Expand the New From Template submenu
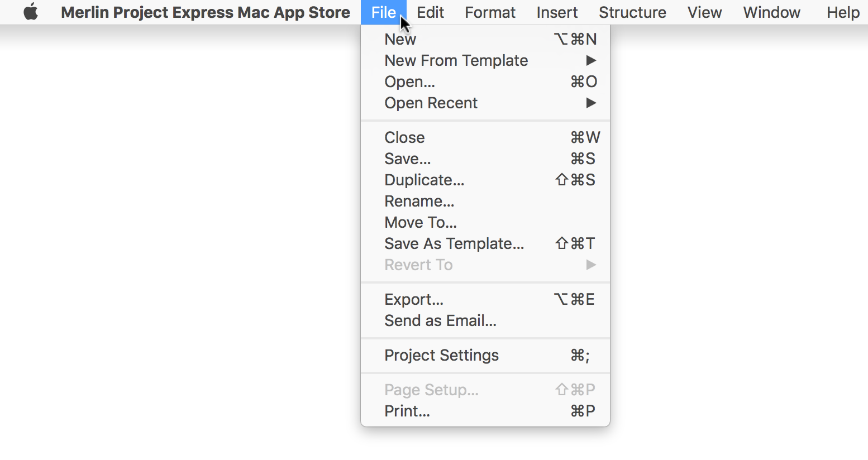Screen dimensions: 868x460 485,60
